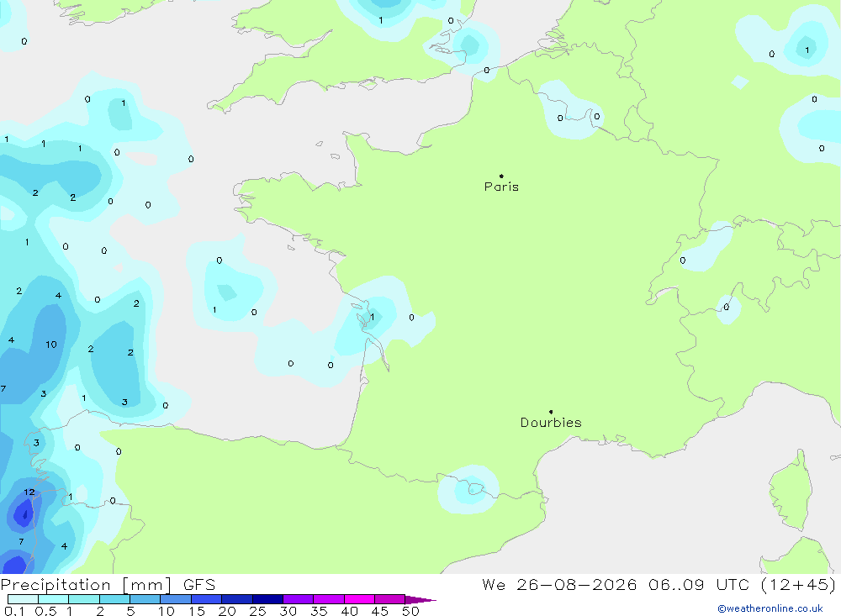Click the Paris city label
Image resolution: width=841 pixels, height=616 pixels.
pos(501,187)
